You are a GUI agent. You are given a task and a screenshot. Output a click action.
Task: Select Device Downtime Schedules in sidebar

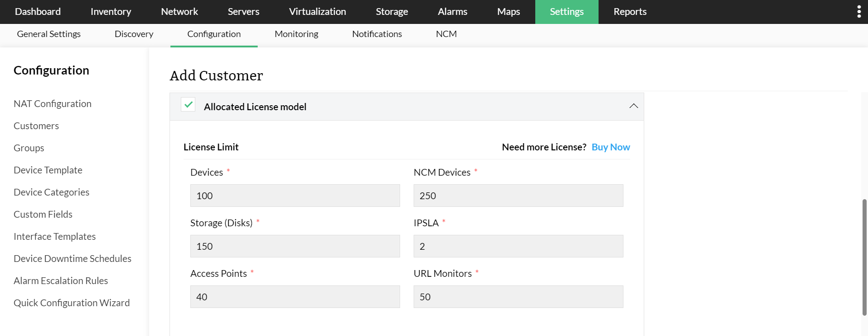pyautogui.click(x=72, y=259)
